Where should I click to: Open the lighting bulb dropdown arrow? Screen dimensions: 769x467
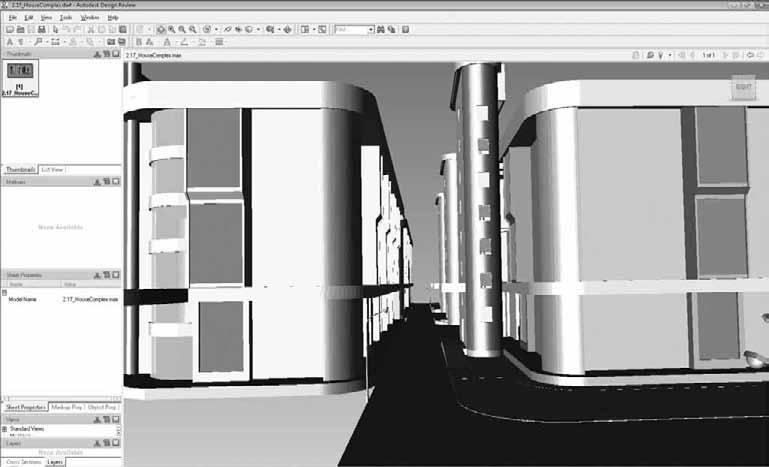coord(669,55)
